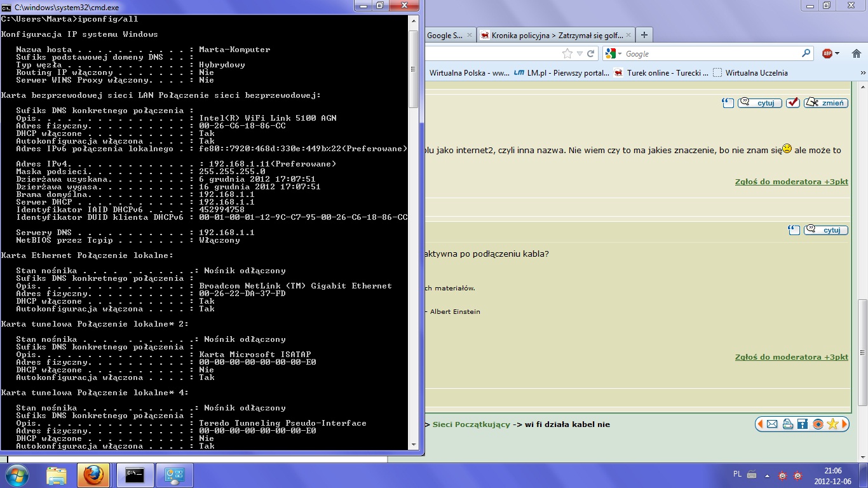Click the smiley emoticon in the post text
The image size is (868, 488).
(x=787, y=149)
